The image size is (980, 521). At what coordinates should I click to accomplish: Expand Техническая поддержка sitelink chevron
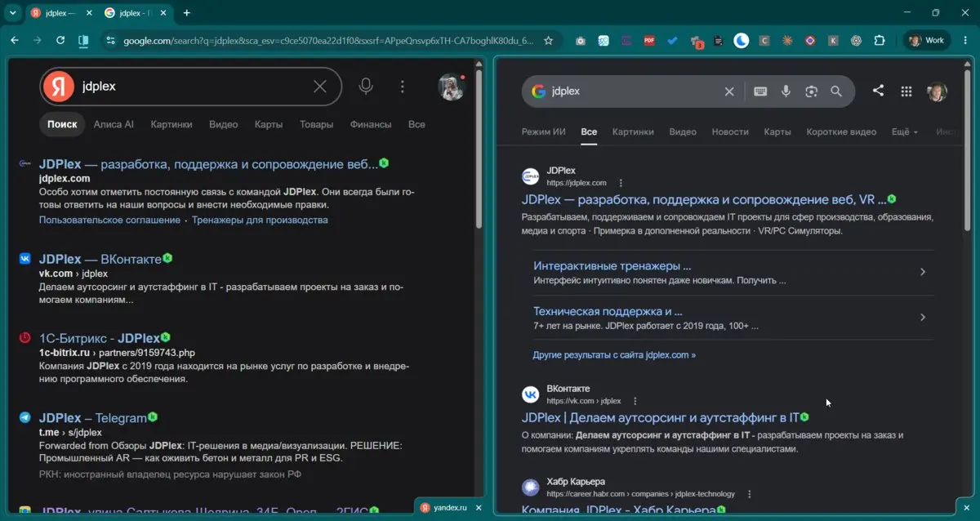(x=922, y=317)
